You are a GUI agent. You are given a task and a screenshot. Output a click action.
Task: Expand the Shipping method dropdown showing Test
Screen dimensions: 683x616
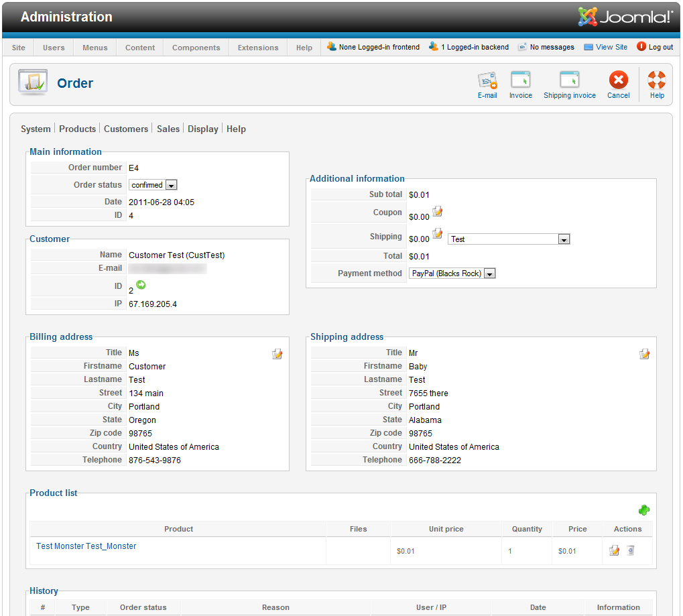coord(564,239)
